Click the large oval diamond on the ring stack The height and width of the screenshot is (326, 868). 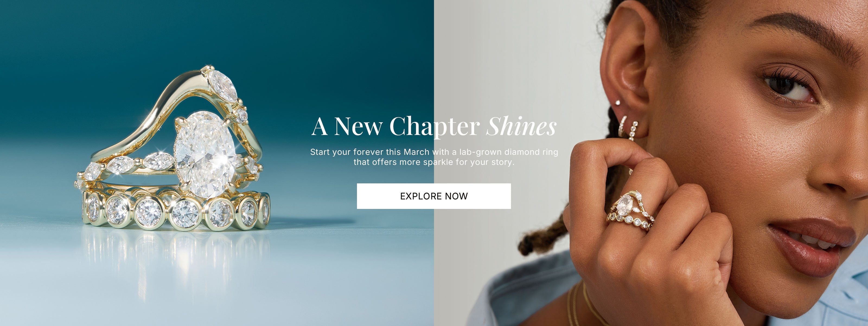click(206, 155)
